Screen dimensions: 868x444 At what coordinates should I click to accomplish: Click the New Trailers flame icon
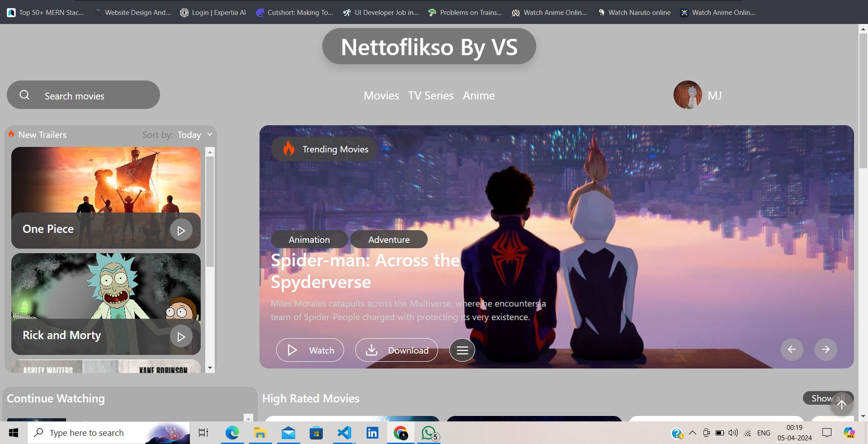point(11,134)
